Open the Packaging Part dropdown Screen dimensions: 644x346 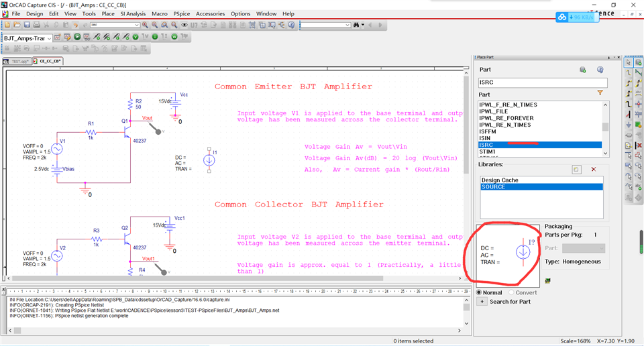coord(584,248)
